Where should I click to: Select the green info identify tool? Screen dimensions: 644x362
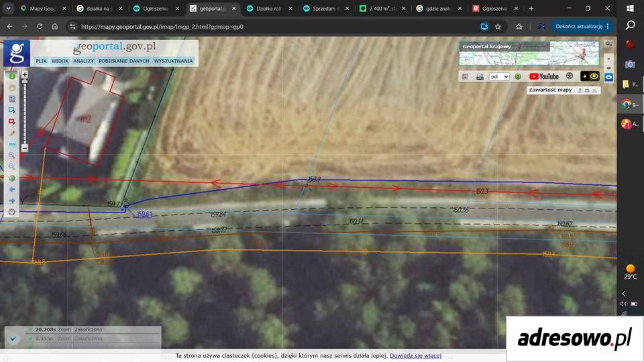click(12, 76)
